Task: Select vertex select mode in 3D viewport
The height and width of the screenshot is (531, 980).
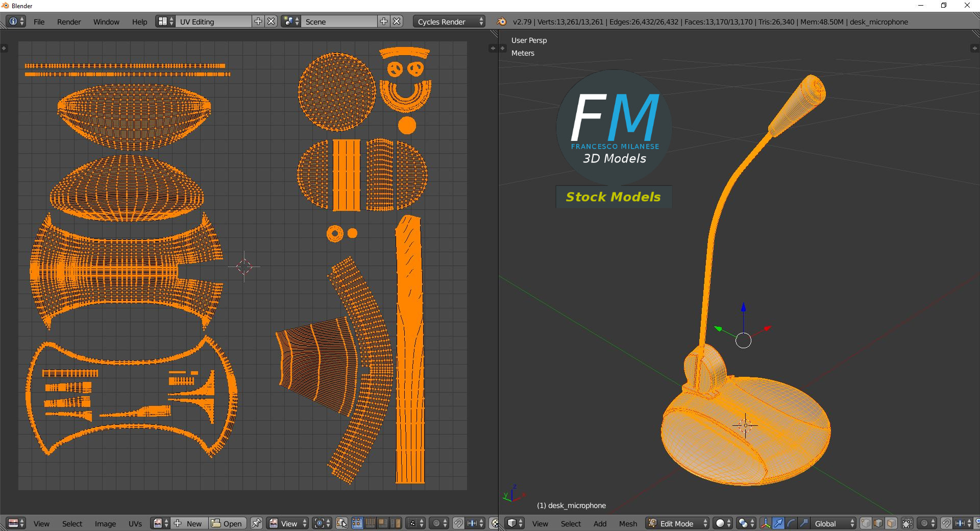Action: [866, 523]
